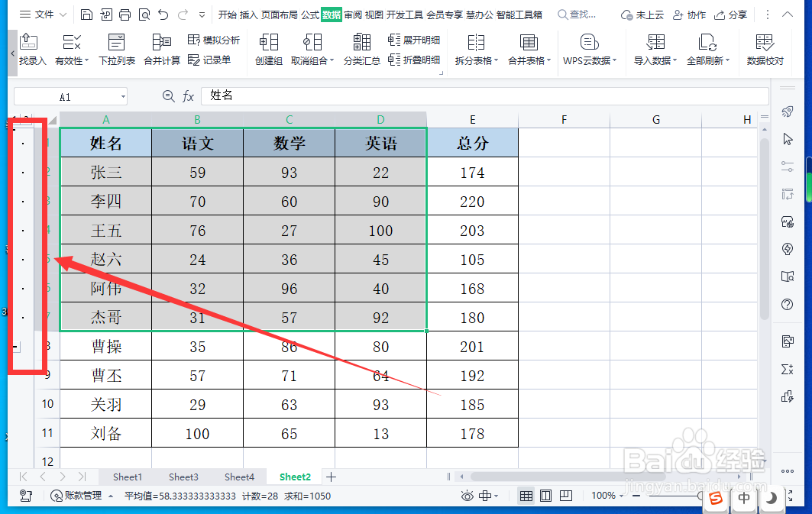Click outline level 1 button
812x514 pixels.
click(x=15, y=118)
